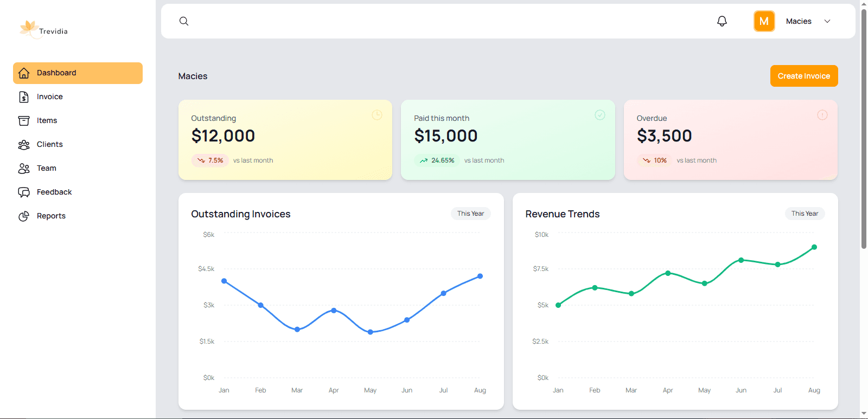Image resolution: width=868 pixels, height=419 pixels.
Task: Open This Year filter on Revenue Trends
Action: 804,214
